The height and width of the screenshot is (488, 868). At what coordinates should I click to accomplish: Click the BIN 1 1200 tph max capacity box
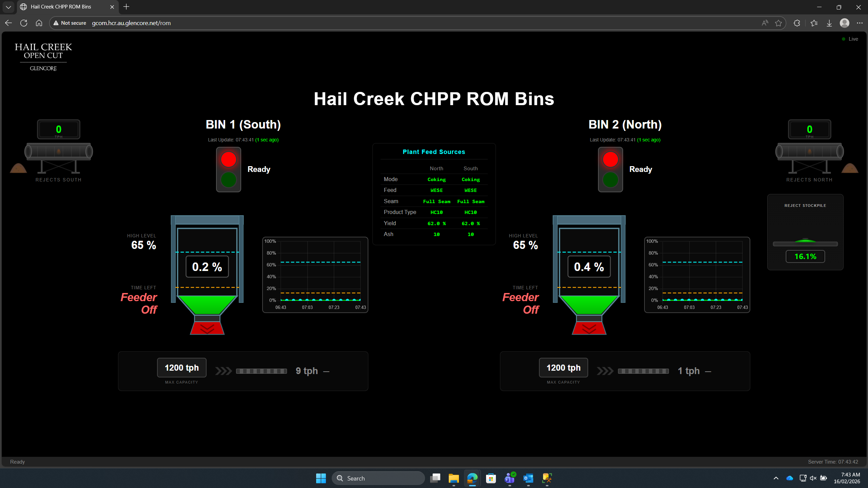point(181,368)
